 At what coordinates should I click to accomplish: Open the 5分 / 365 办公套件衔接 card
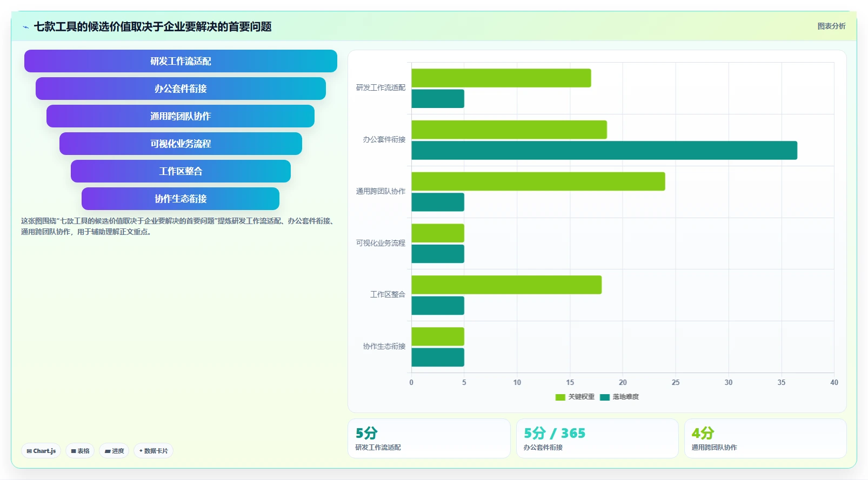[x=597, y=438]
